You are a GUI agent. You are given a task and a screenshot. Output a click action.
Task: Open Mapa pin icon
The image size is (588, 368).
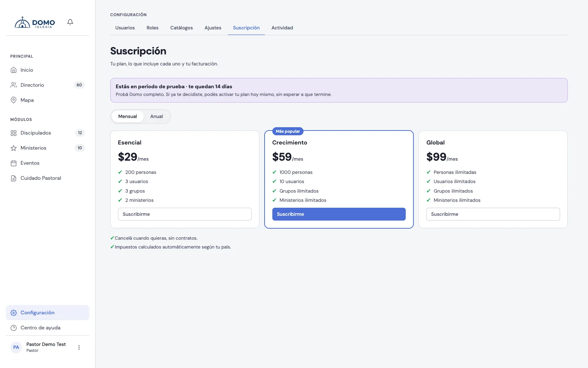coord(14,100)
